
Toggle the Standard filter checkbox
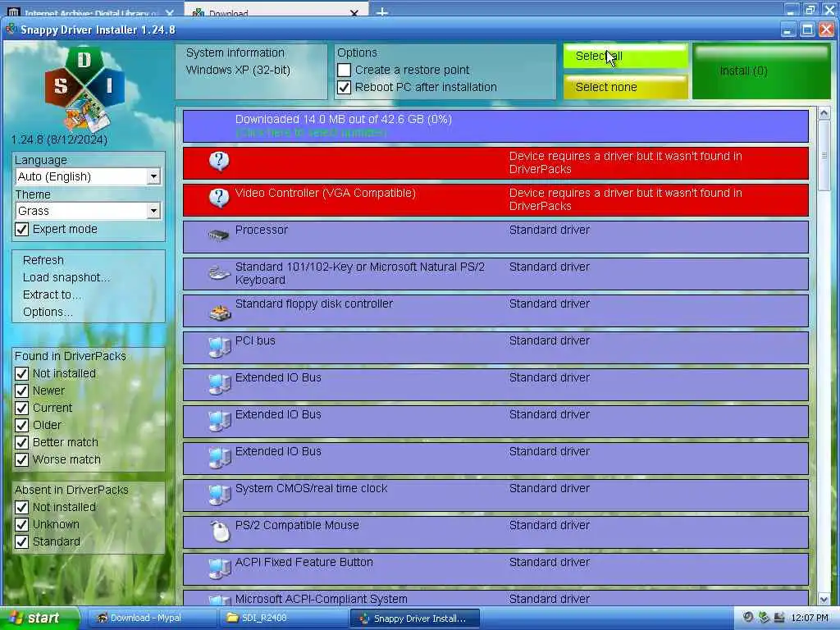(x=21, y=541)
